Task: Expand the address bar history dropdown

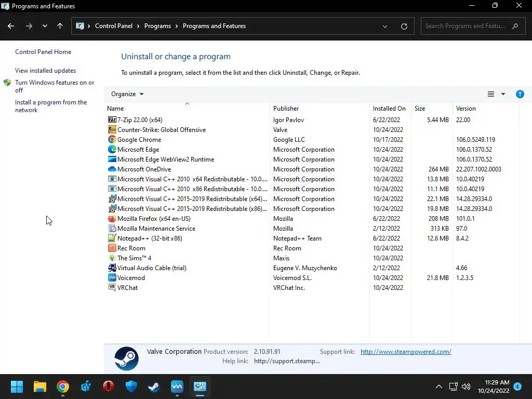Action: (385, 26)
